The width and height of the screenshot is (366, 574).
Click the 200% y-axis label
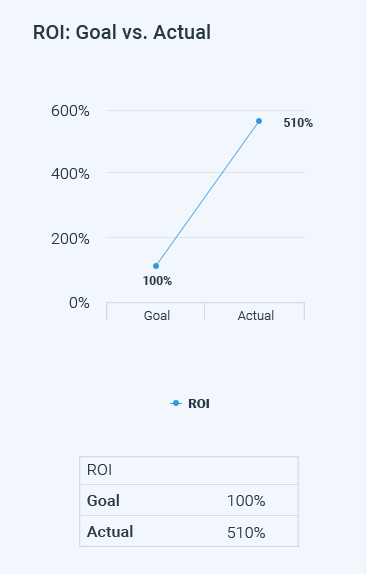pos(70,239)
